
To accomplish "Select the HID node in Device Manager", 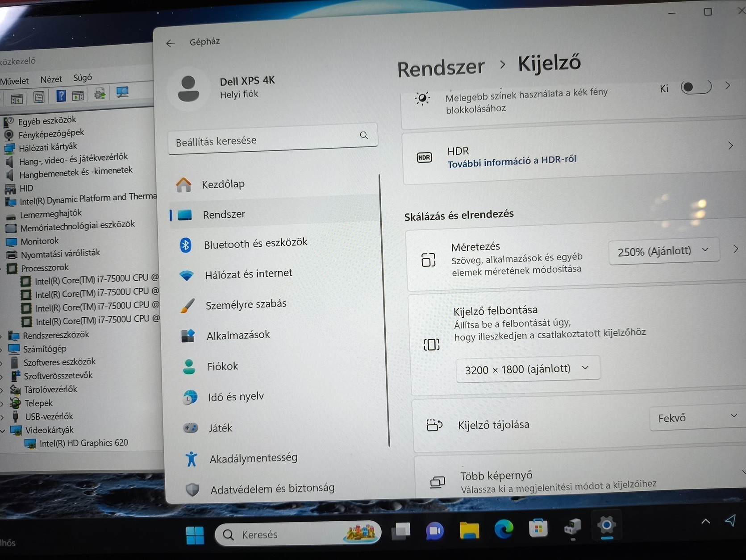I will [26, 188].
